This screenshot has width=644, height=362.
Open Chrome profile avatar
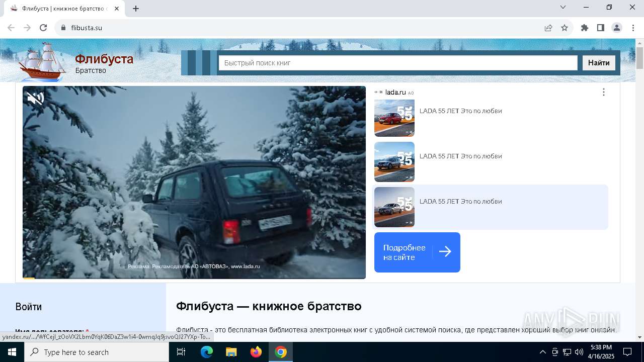click(617, 28)
